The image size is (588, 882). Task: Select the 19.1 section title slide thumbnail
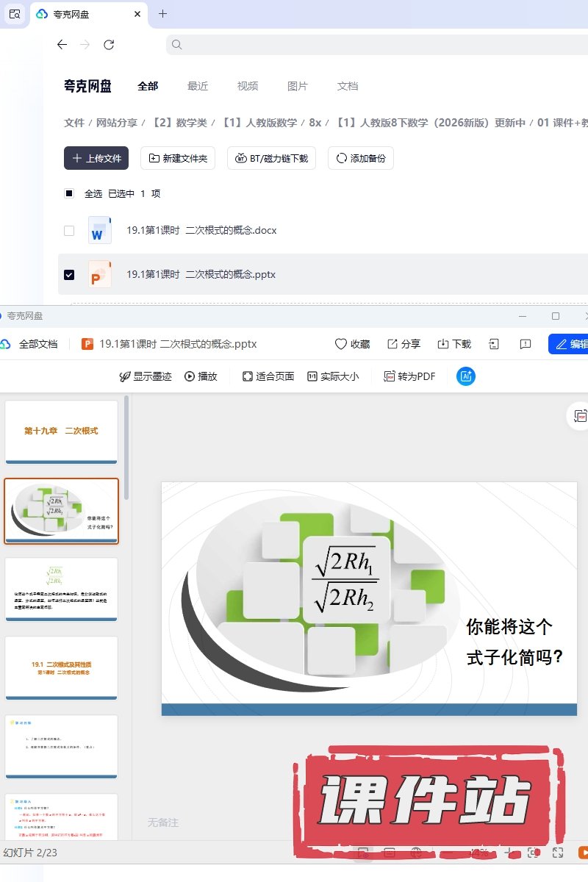click(x=61, y=668)
